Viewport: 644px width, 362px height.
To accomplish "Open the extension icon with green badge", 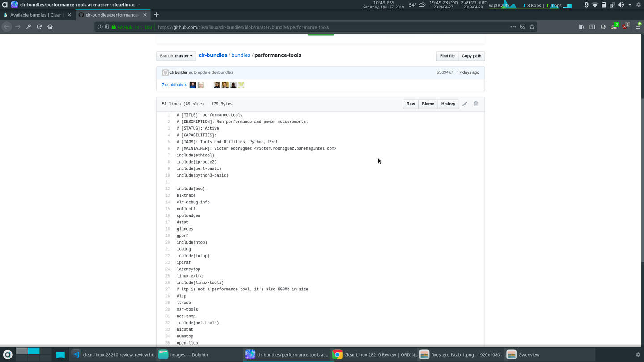I will pyautogui.click(x=614, y=26).
